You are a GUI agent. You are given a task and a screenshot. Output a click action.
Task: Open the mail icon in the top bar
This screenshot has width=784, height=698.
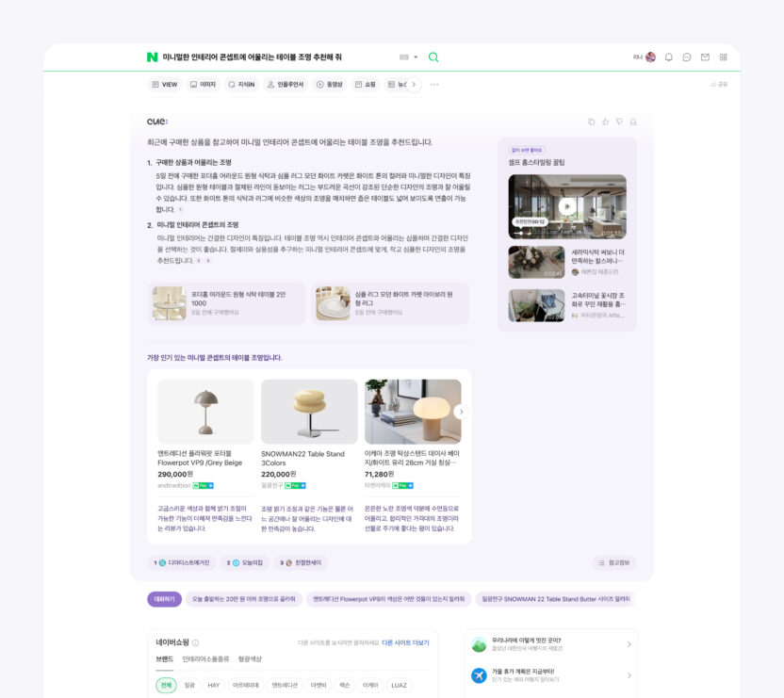(x=705, y=57)
